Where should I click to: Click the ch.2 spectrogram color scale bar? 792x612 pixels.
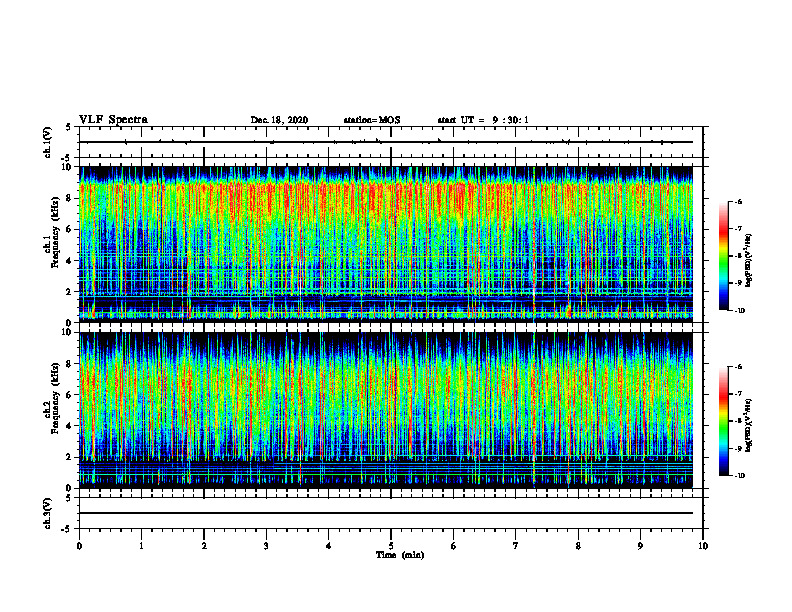pos(723,421)
